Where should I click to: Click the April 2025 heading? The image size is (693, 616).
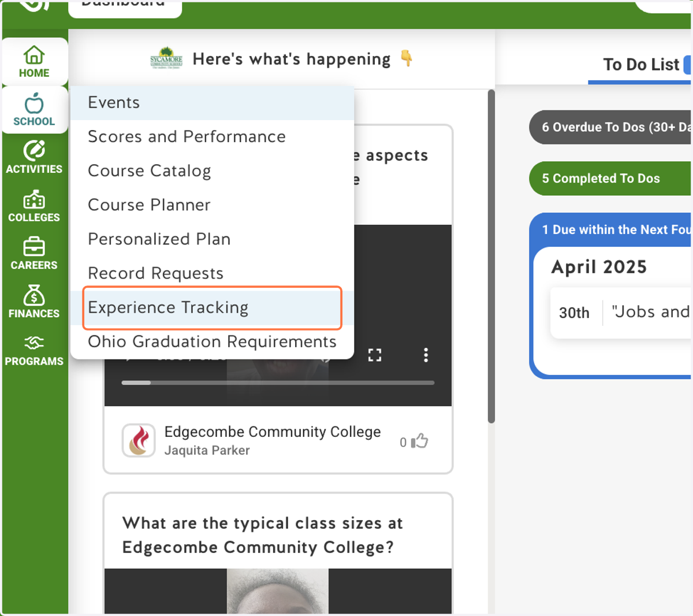click(x=599, y=267)
